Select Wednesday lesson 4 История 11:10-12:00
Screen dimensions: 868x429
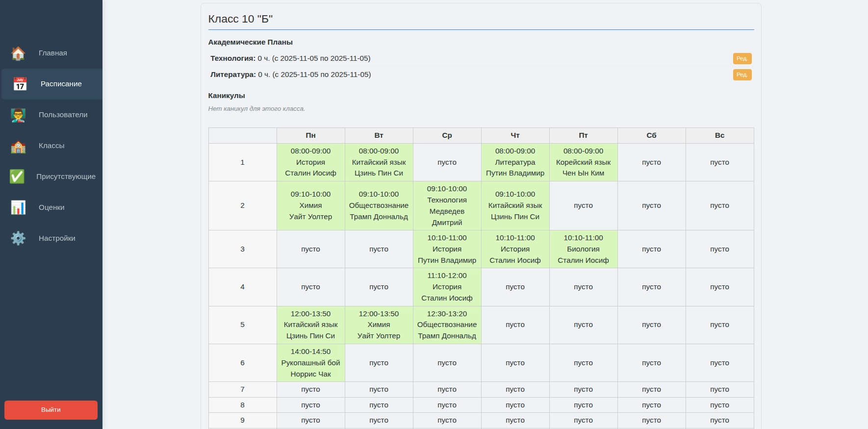[x=447, y=287]
